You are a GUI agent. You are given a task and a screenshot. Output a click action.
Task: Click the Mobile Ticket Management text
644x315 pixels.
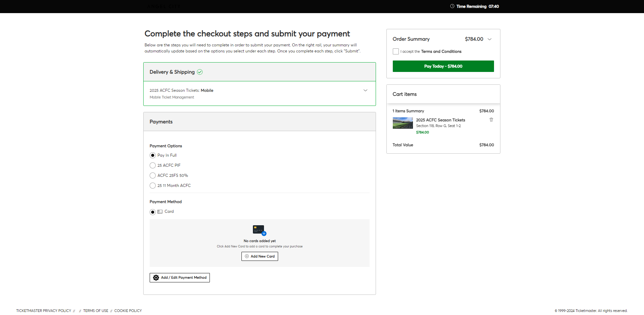tap(172, 97)
